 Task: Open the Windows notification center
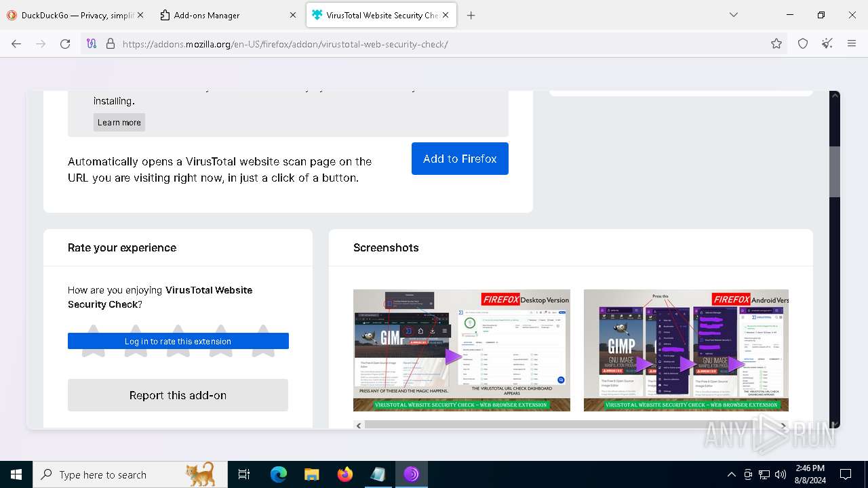click(x=846, y=474)
